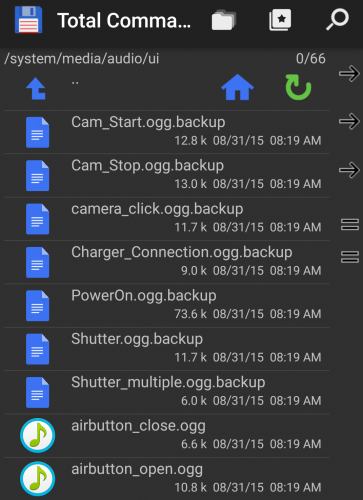Open PowerOn.ogg.backup file entry
The image size is (363, 500).
tap(167, 305)
